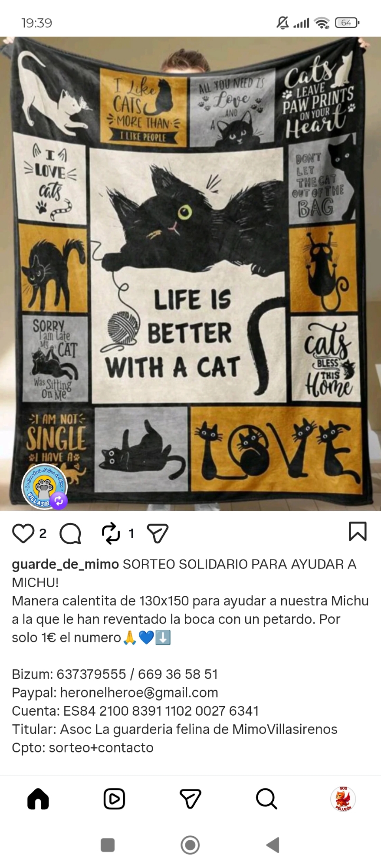This screenshot has height=868, width=381.
Task: View the likes count next to heart
Action: (x=43, y=533)
